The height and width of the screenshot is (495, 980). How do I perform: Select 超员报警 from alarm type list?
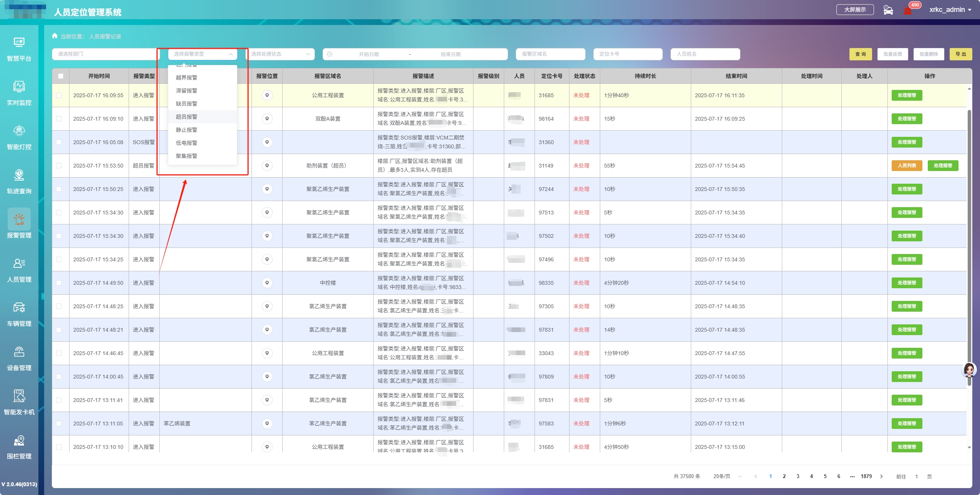[x=187, y=117]
